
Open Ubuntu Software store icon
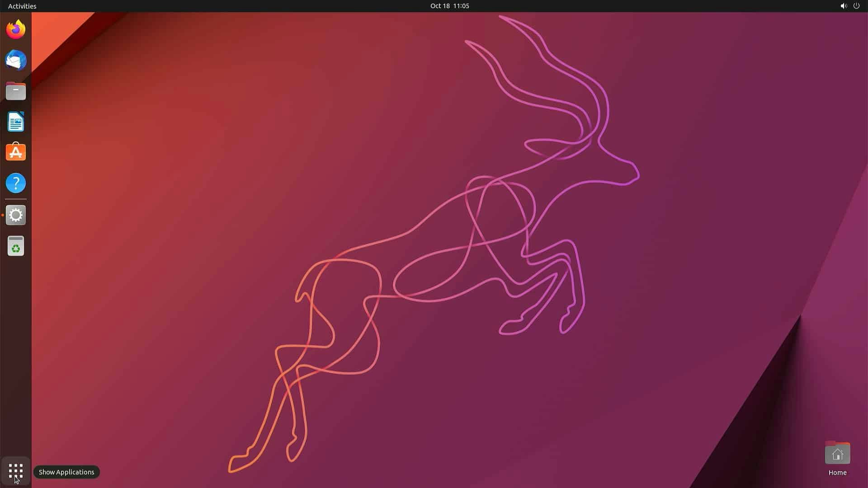[x=16, y=152]
